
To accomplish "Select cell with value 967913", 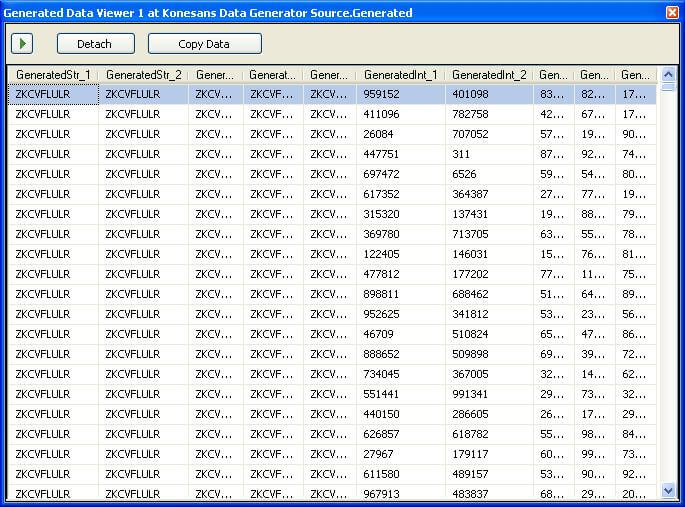I will coord(401,493).
